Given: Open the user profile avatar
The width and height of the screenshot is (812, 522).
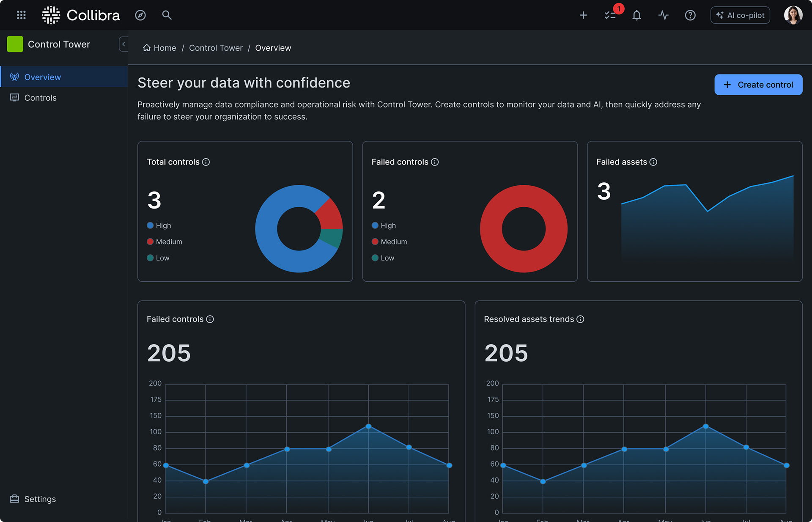Looking at the screenshot, I should point(793,15).
